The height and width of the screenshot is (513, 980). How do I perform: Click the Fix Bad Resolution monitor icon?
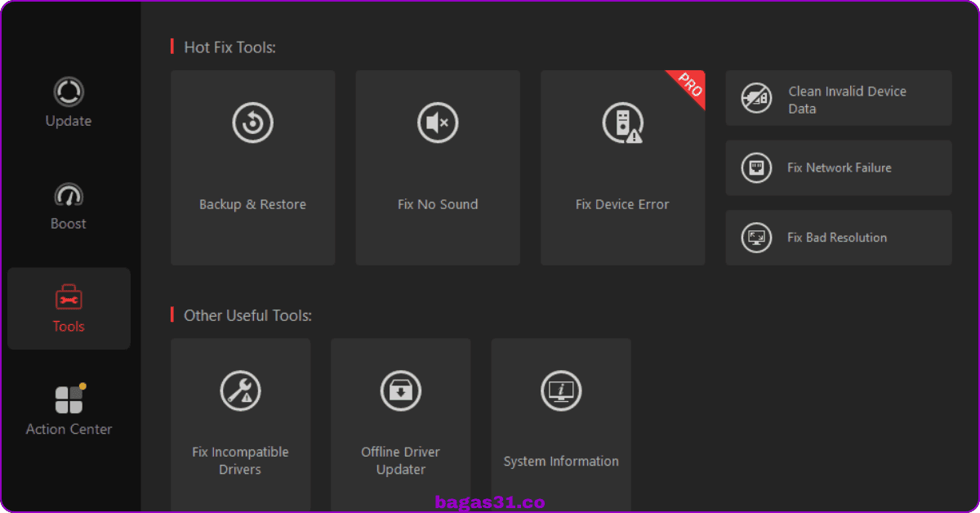click(x=756, y=238)
